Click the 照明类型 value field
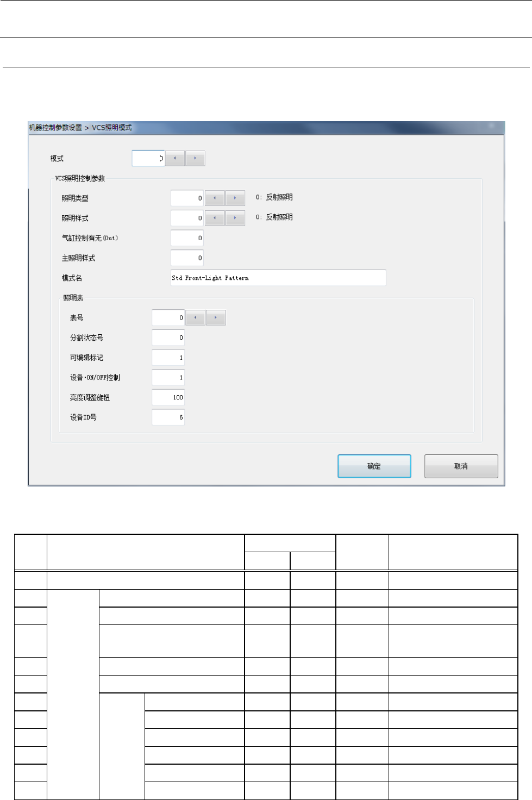The width and height of the screenshot is (532, 800). (x=187, y=198)
